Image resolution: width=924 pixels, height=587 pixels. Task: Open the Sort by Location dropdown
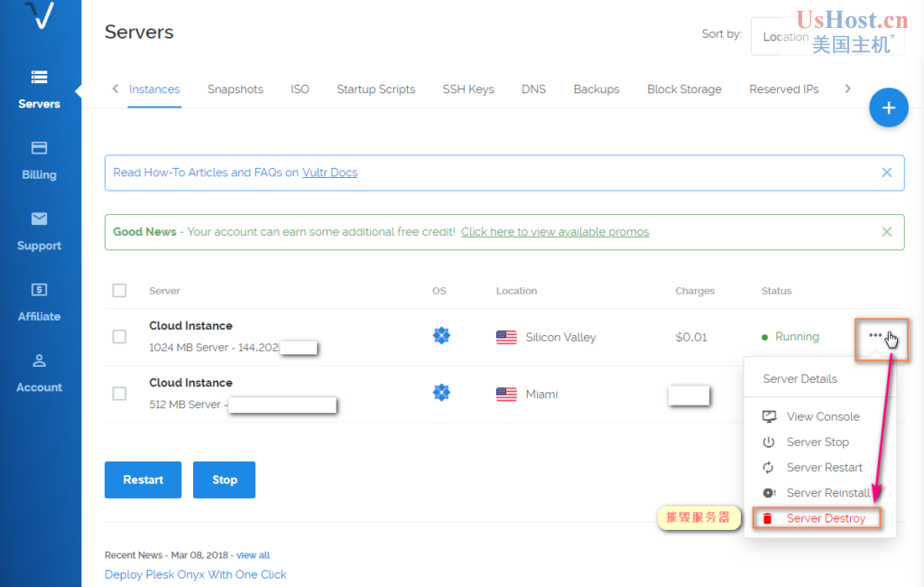pyautogui.click(x=827, y=37)
